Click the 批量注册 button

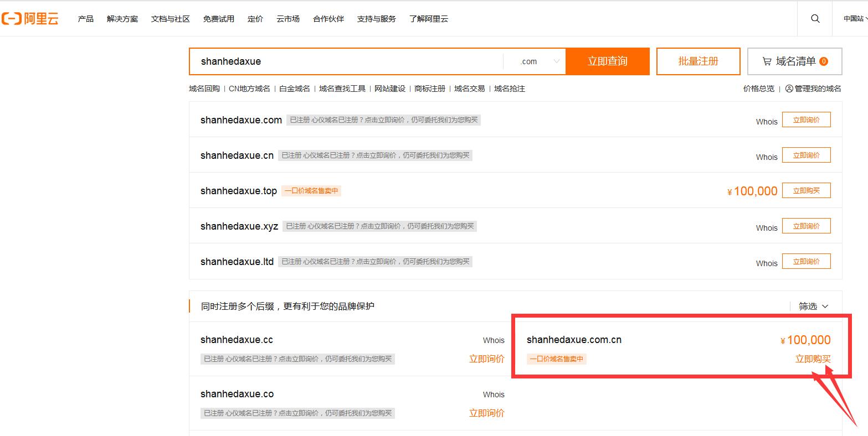[698, 61]
